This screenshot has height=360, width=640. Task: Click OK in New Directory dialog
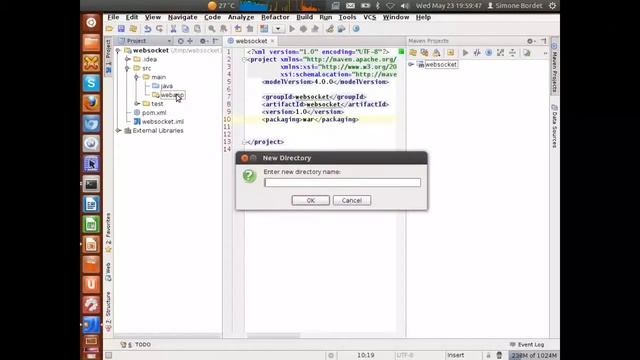point(311,200)
